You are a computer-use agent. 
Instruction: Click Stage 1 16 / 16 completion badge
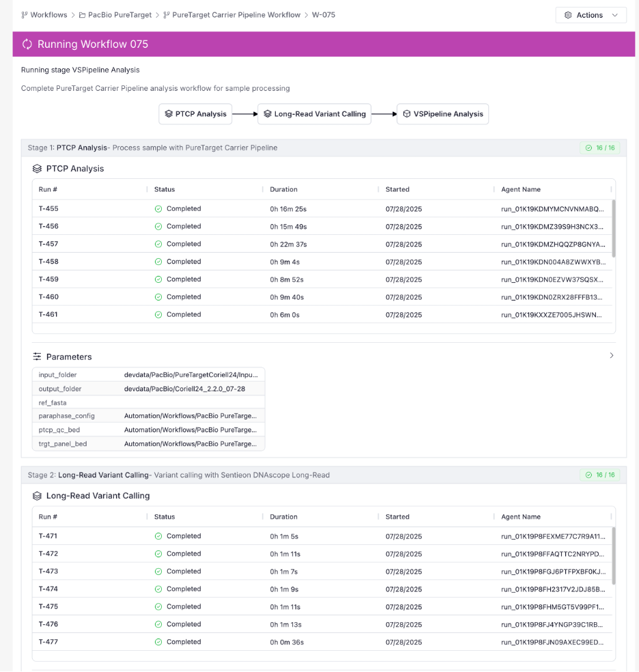[599, 148]
